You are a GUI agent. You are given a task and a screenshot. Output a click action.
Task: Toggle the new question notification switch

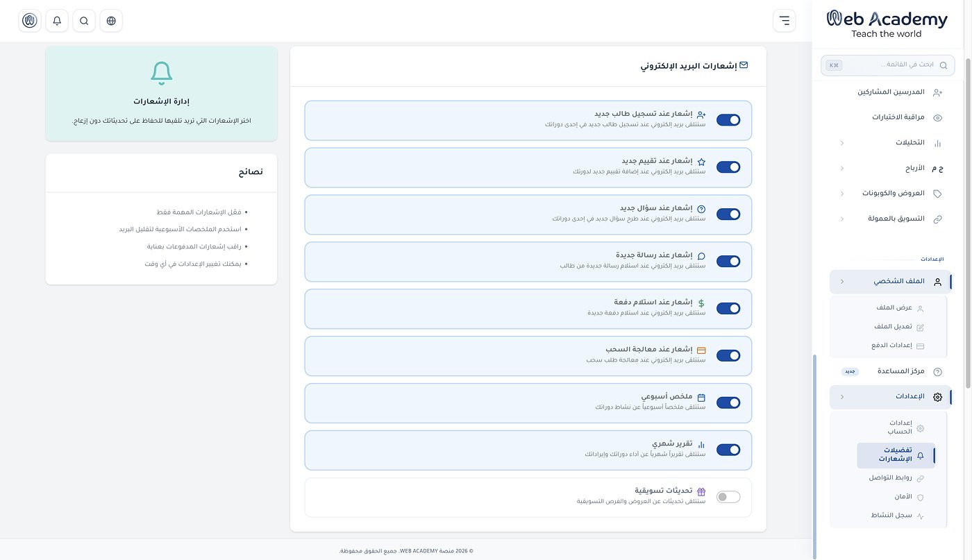point(728,214)
